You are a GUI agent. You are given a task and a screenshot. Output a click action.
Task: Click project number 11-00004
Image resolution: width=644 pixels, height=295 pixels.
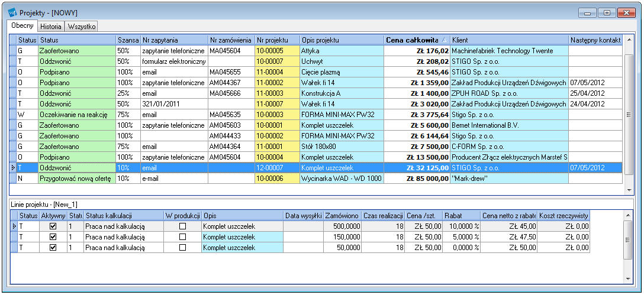[x=277, y=72]
